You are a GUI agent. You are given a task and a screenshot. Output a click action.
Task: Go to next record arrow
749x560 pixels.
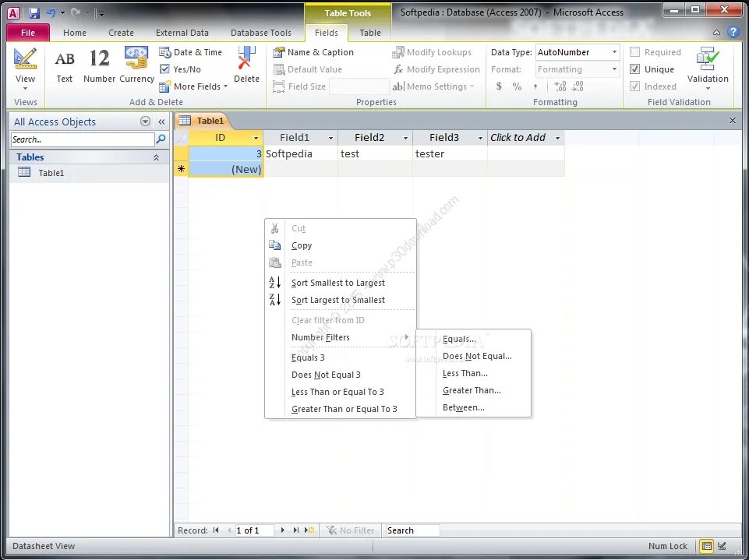pyautogui.click(x=283, y=530)
